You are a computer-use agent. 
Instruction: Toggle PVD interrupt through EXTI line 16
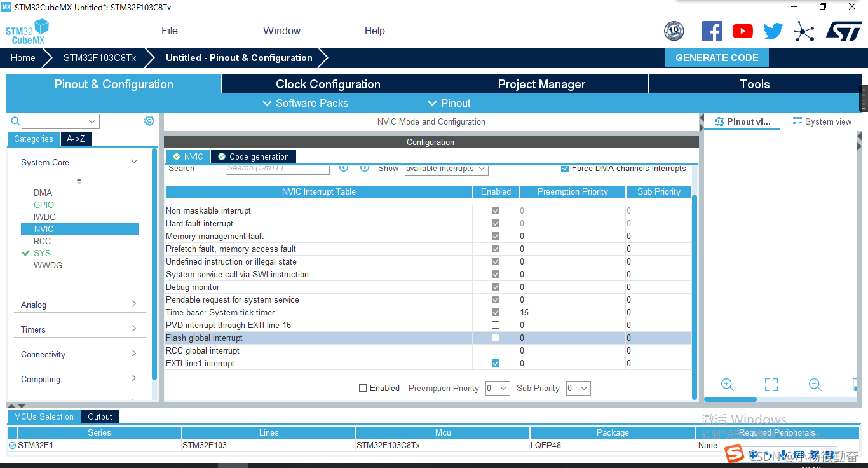point(496,325)
